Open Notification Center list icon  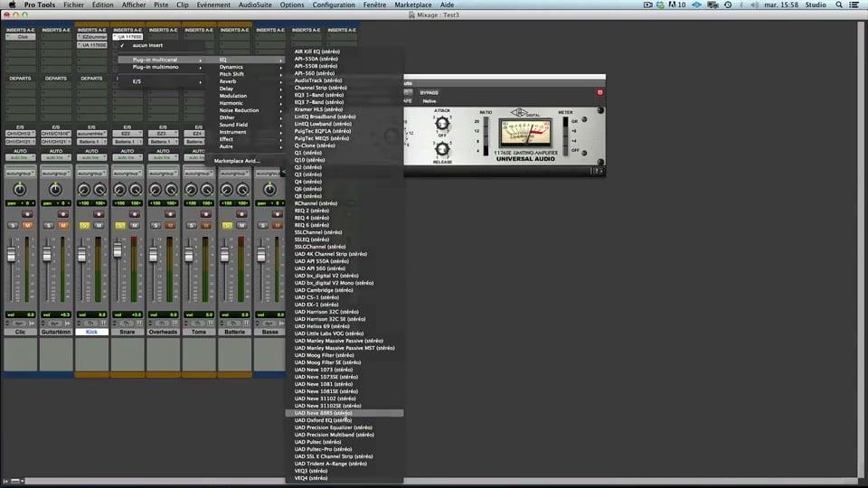point(854,5)
